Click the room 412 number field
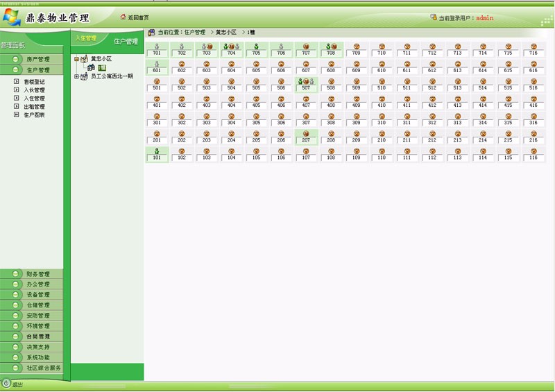Image resolution: width=555 pixels, height=392 pixels. pyautogui.click(x=432, y=105)
